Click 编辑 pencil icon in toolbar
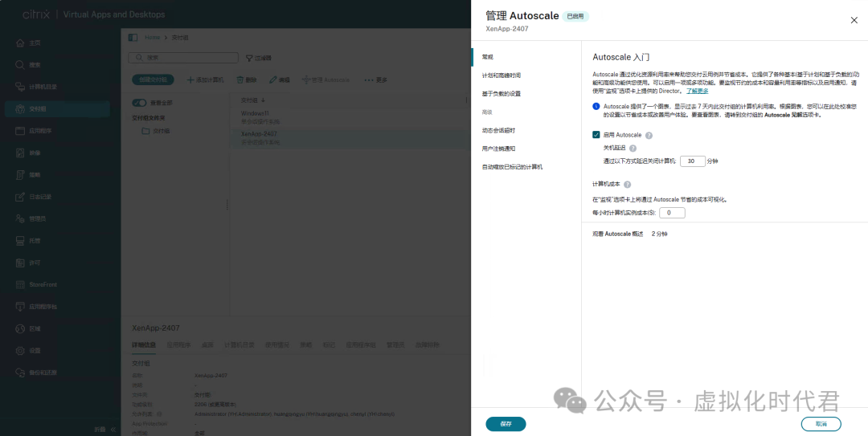Image resolution: width=868 pixels, height=436 pixels. point(273,80)
